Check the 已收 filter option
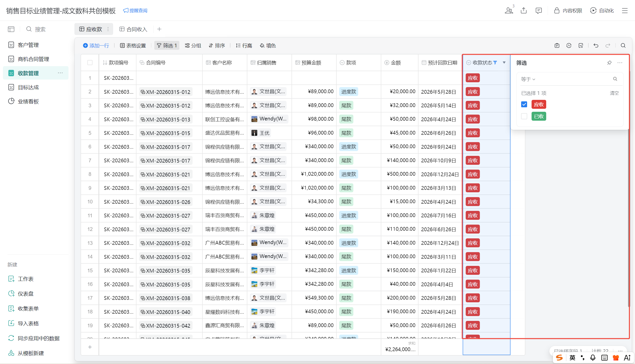Viewport: 635px width, 364px height. click(x=524, y=116)
